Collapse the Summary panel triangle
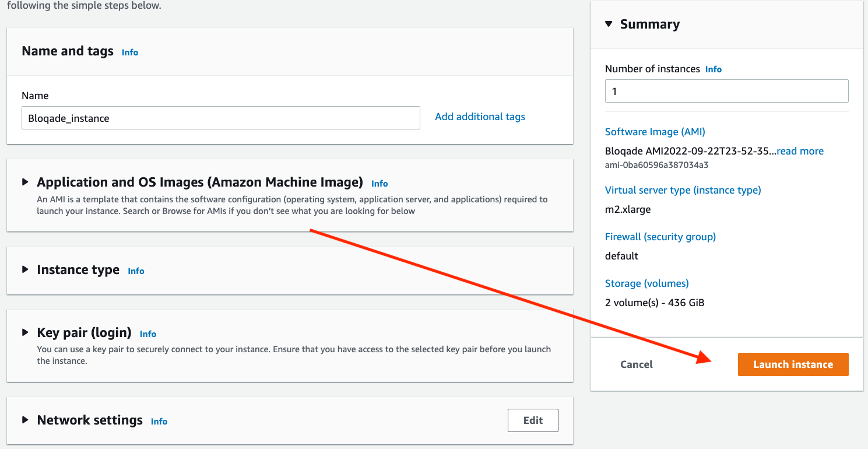Image resolution: width=868 pixels, height=449 pixels. click(609, 24)
